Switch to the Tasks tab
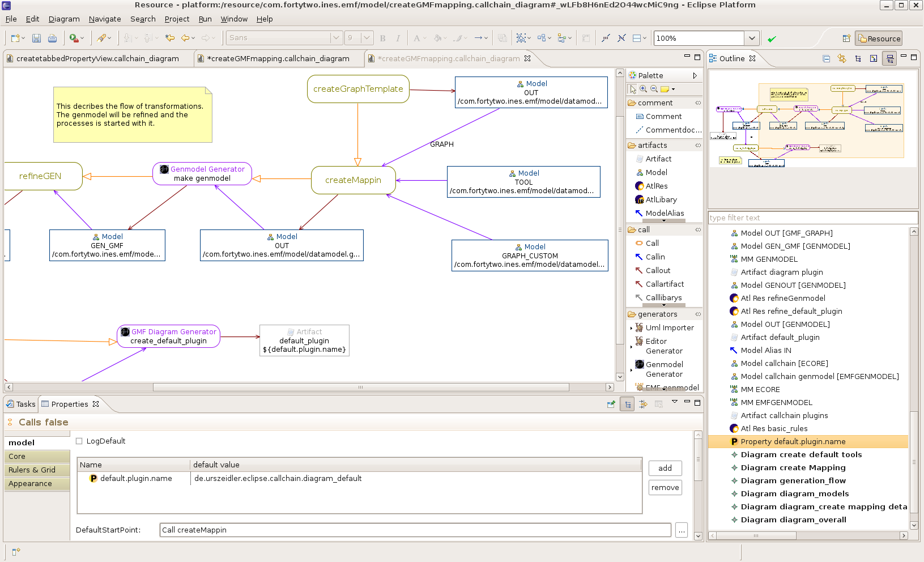924x562 pixels. [x=21, y=404]
